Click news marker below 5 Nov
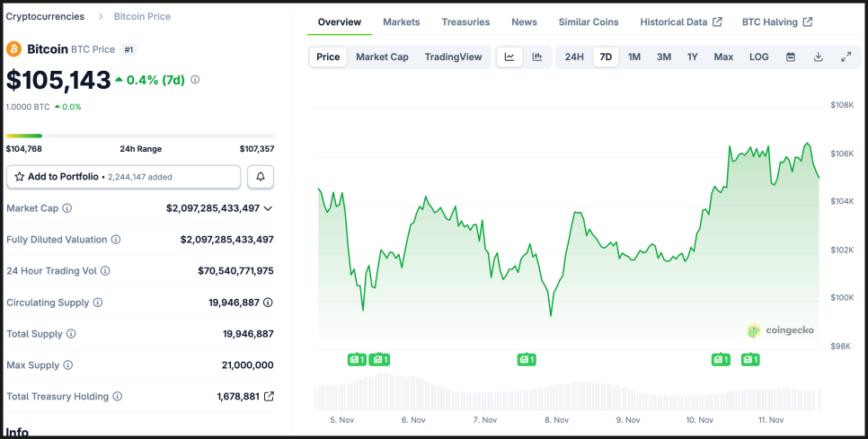The height and width of the screenshot is (439, 868). tap(357, 359)
